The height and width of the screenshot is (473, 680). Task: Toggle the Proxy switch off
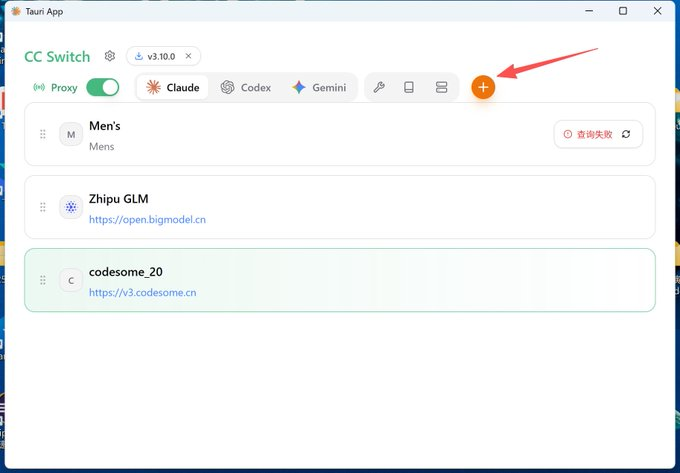[102, 87]
